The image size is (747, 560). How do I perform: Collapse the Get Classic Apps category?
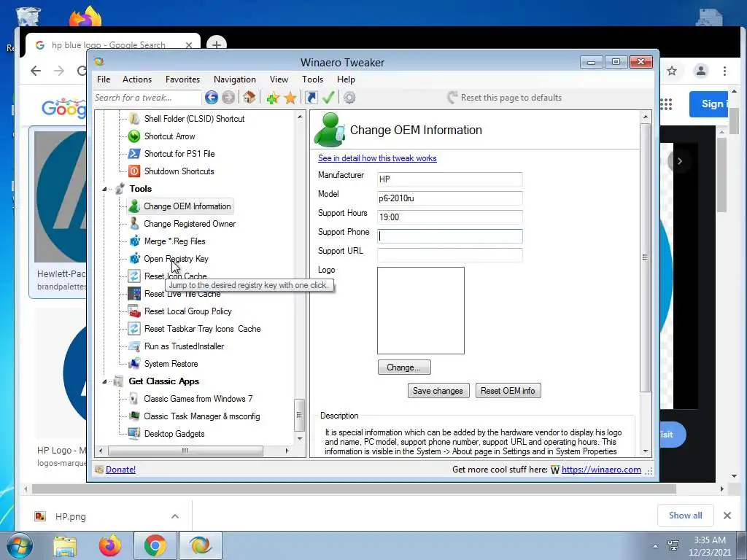(x=104, y=381)
